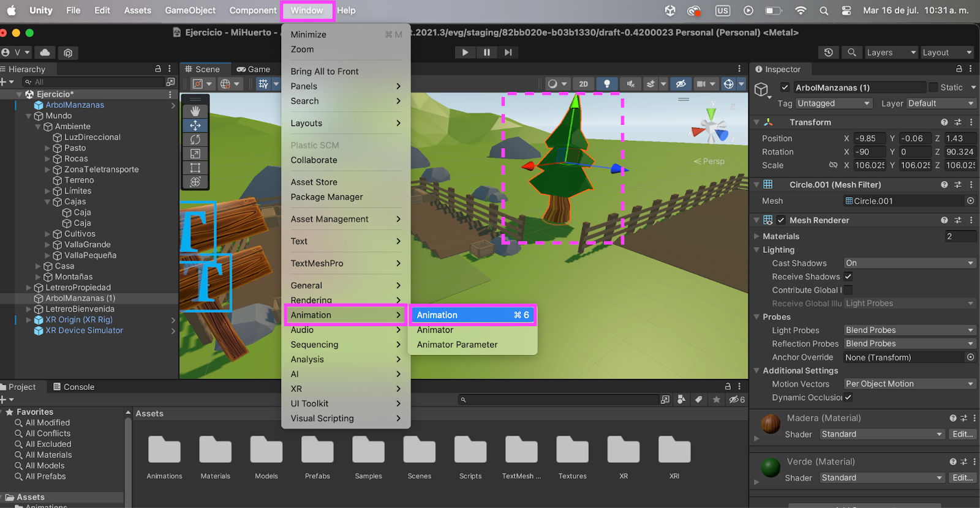The height and width of the screenshot is (508, 980).
Task: Open the Motion Vectors dropdown
Action: pyautogui.click(x=910, y=384)
